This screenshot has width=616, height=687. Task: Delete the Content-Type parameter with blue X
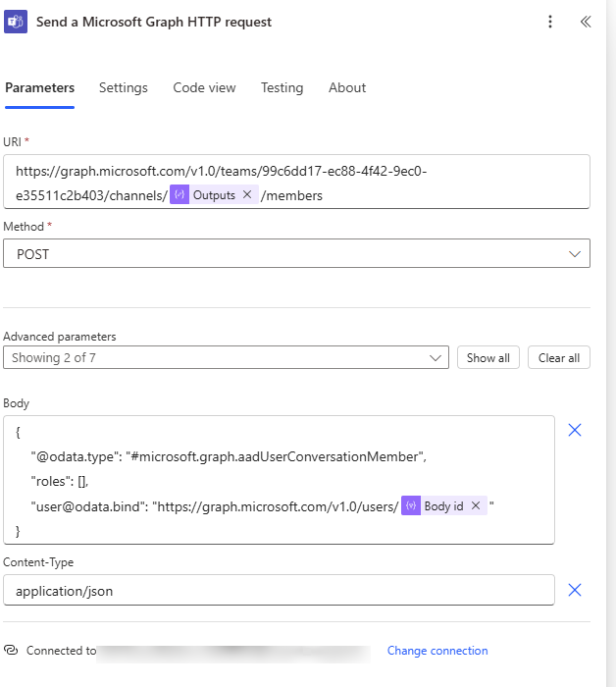point(575,590)
